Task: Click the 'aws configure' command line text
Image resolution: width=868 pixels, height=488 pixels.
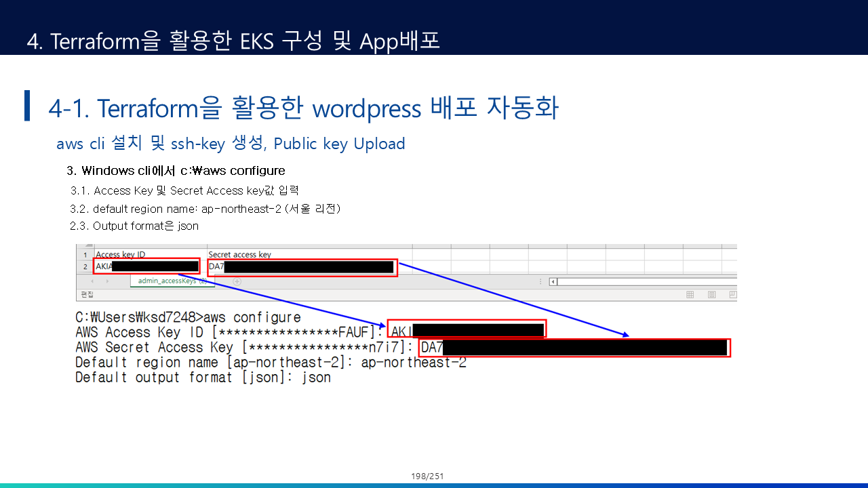Action: (x=188, y=318)
